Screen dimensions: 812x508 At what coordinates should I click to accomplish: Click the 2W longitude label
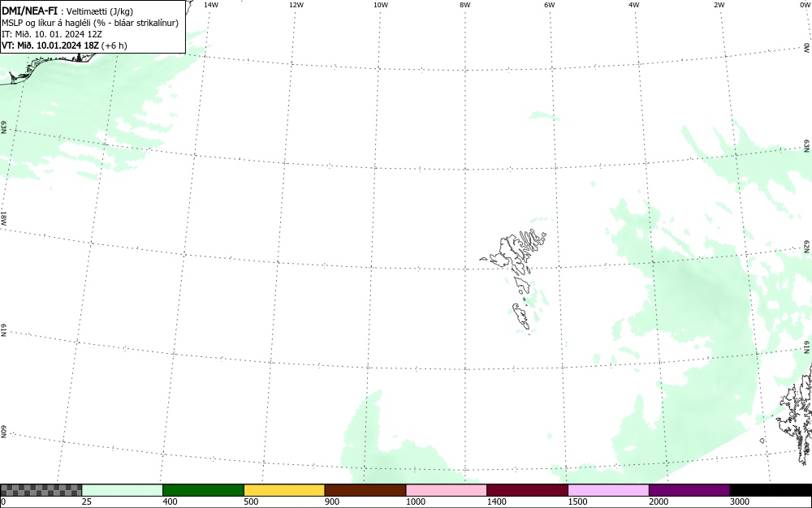(x=719, y=5)
